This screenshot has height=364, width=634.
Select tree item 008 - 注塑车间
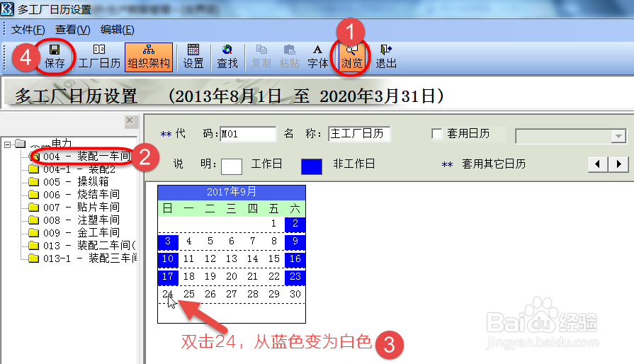tap(81, 220)
